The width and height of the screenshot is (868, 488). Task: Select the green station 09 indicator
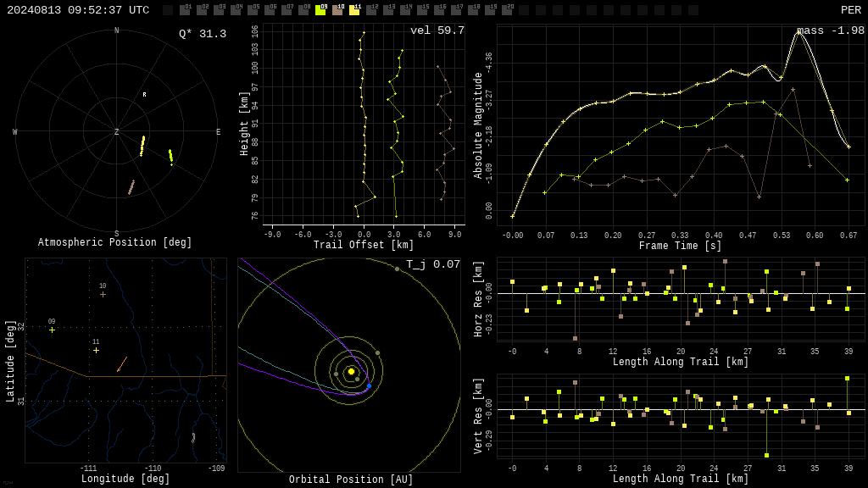coord(320,9)
